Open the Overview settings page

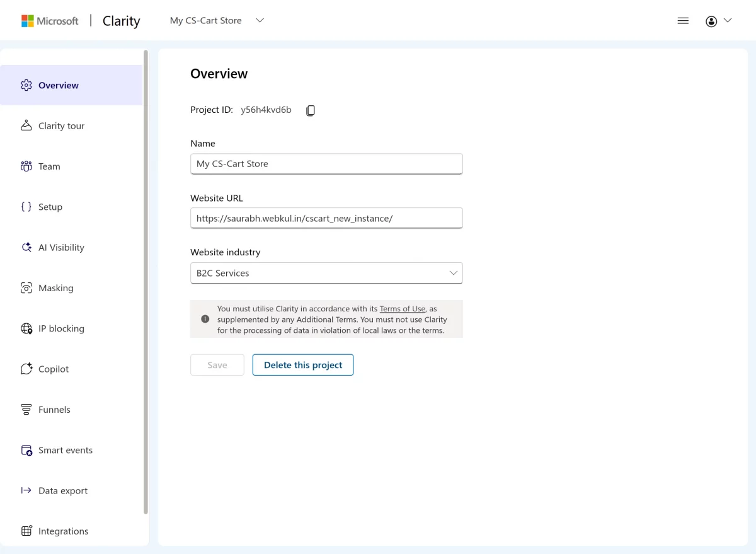point(71,85)
